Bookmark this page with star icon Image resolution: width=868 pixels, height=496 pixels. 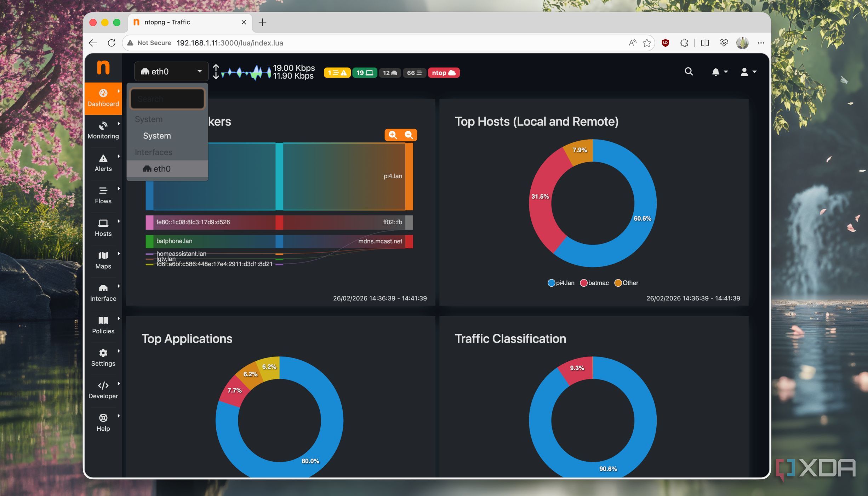coord(647,43)
